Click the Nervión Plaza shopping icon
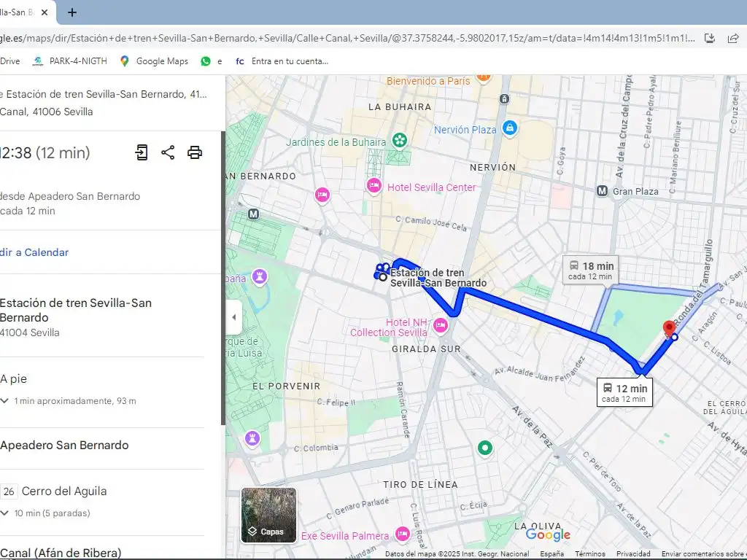 point(510,128)
